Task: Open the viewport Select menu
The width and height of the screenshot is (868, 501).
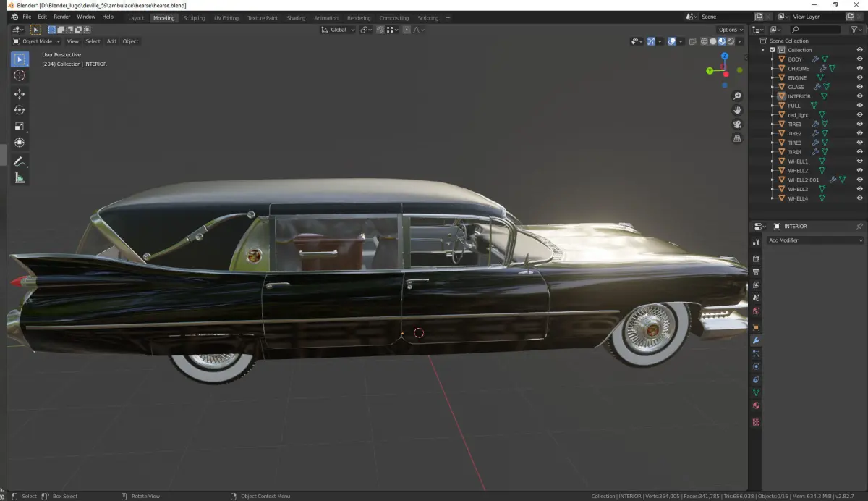Action: tap(93, 41)
